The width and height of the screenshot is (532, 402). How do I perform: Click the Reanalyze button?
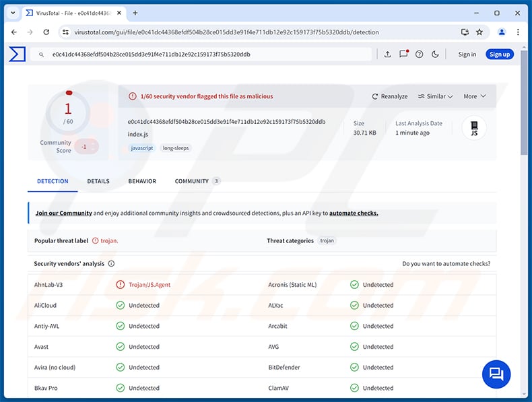[389, 96]
